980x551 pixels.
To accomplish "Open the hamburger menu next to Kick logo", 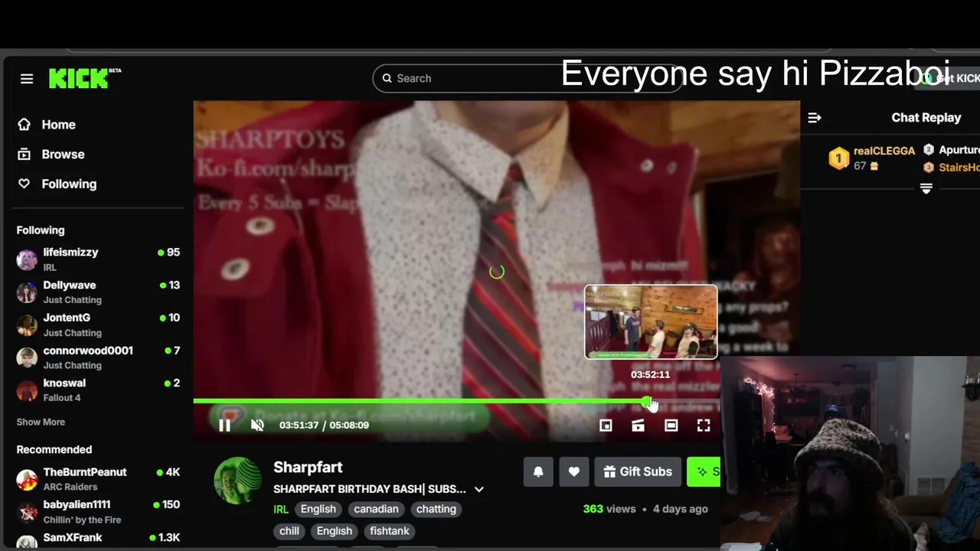I will pyautogui.click(x=27, y=79).
